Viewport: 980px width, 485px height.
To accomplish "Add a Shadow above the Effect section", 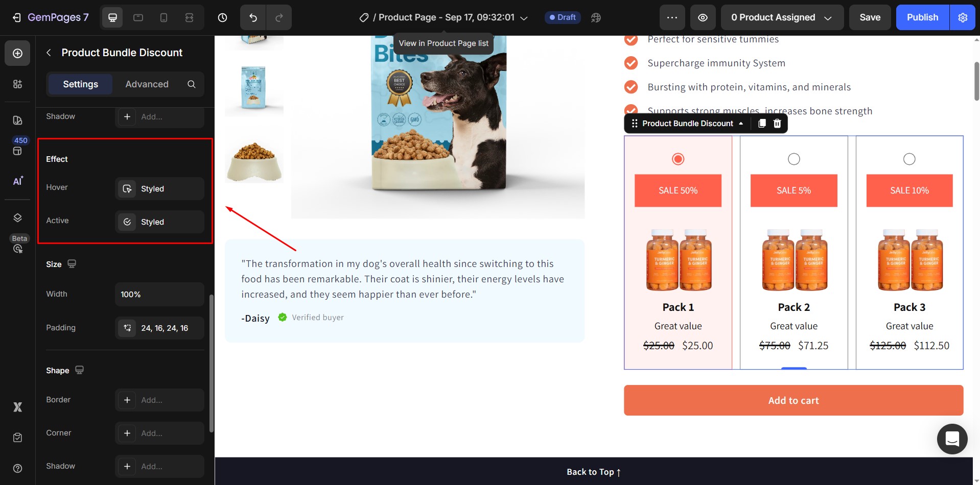I will [159, 116].
